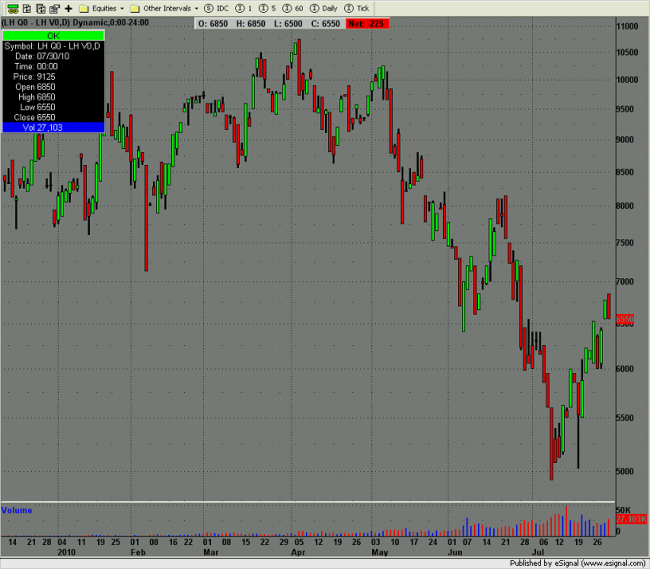
Task: Click the O: 6850 open value
Action: pos(213,24)
